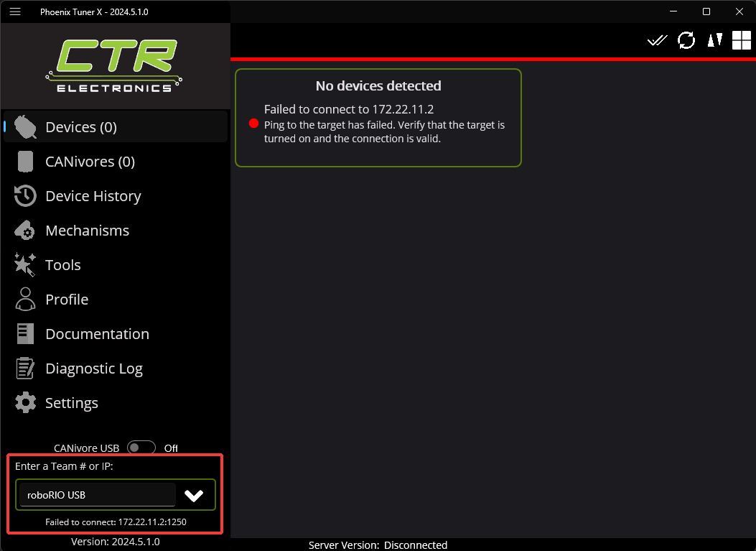756x551 pixels.
Task: Click the red connection status dot
Action: (253, 124)
